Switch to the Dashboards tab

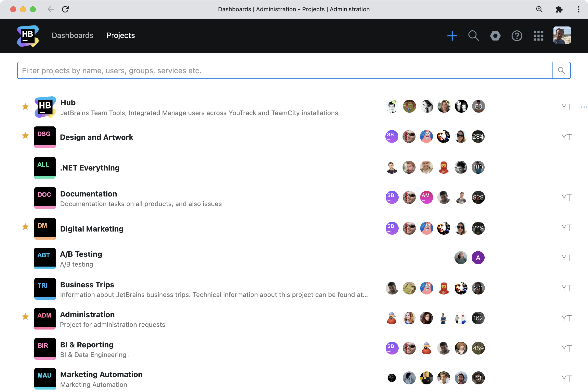(73, 36)
